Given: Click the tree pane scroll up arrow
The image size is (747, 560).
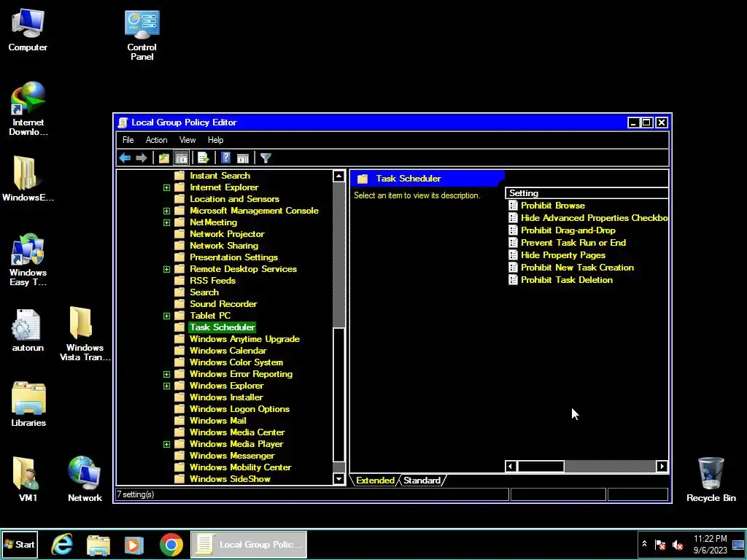Looking at the screenshot, I should click(338, 176).
